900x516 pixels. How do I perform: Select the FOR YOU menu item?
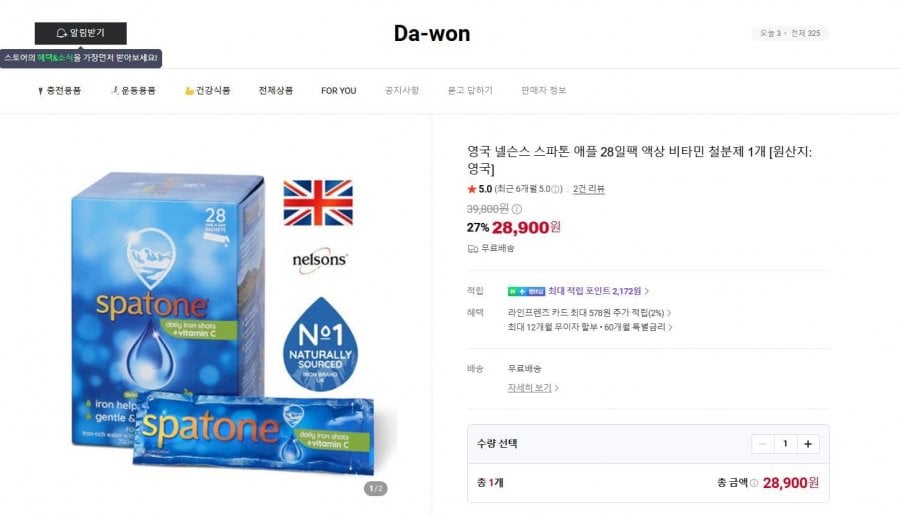[x=339, y=91]
